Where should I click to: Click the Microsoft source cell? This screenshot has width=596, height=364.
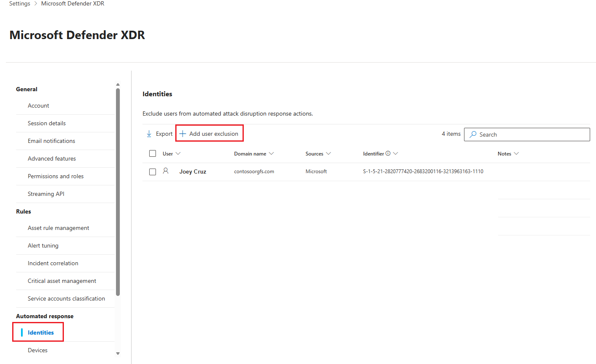316,171
